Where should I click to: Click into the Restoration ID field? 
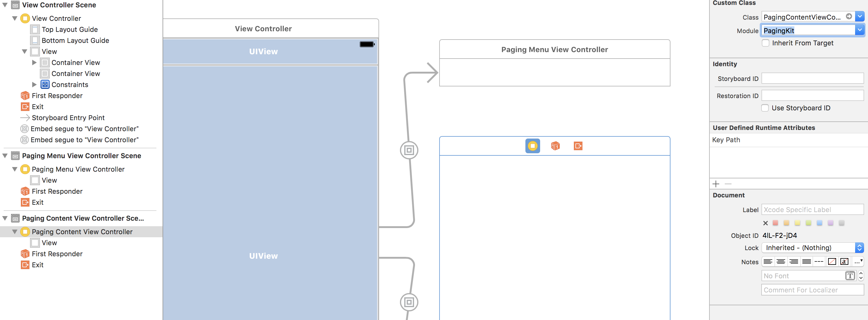pos(812,95)
